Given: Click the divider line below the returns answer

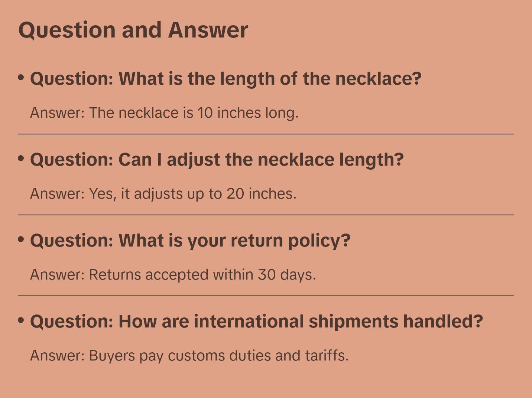Looking at the screenshot, I should coord(266,296).
